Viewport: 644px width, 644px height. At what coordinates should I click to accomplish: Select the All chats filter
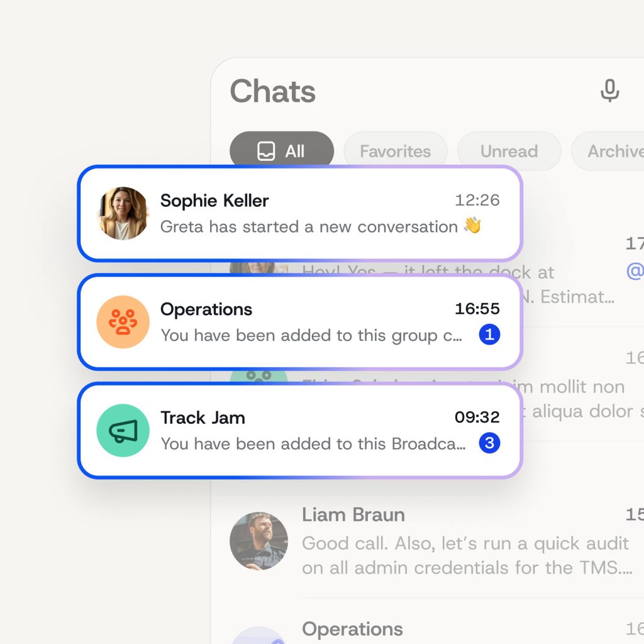(x=282, y=151)
